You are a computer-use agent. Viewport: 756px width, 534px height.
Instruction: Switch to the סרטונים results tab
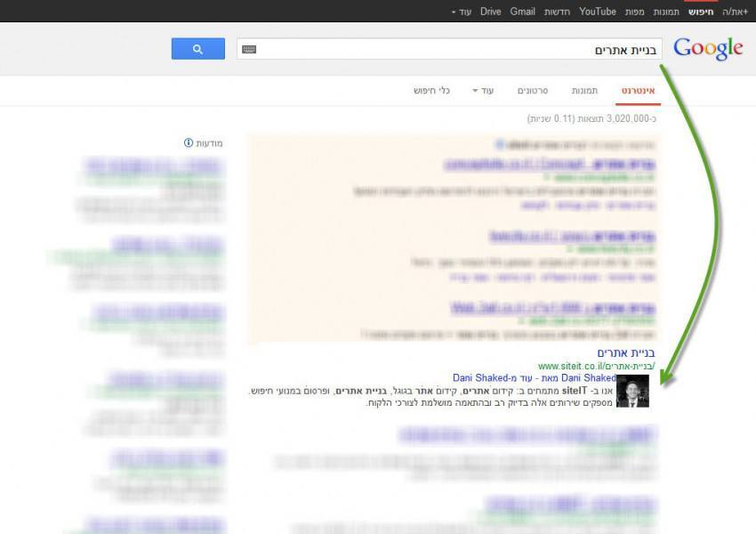[532, 91]
